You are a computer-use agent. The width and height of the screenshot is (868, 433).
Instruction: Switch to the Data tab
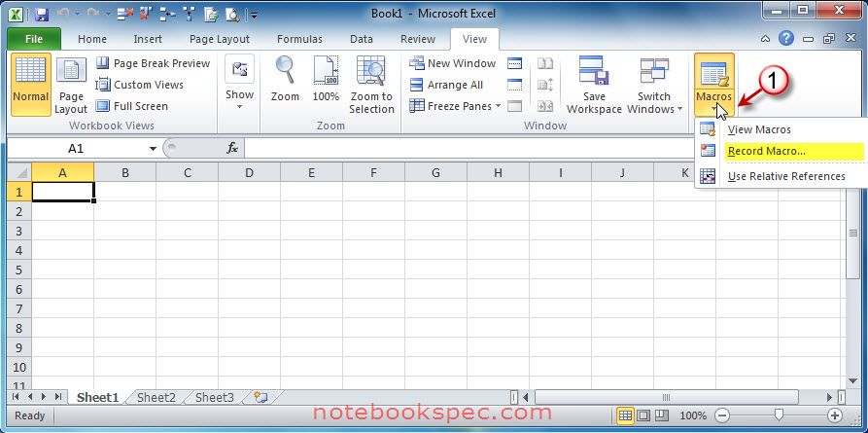tap(361, 39)
